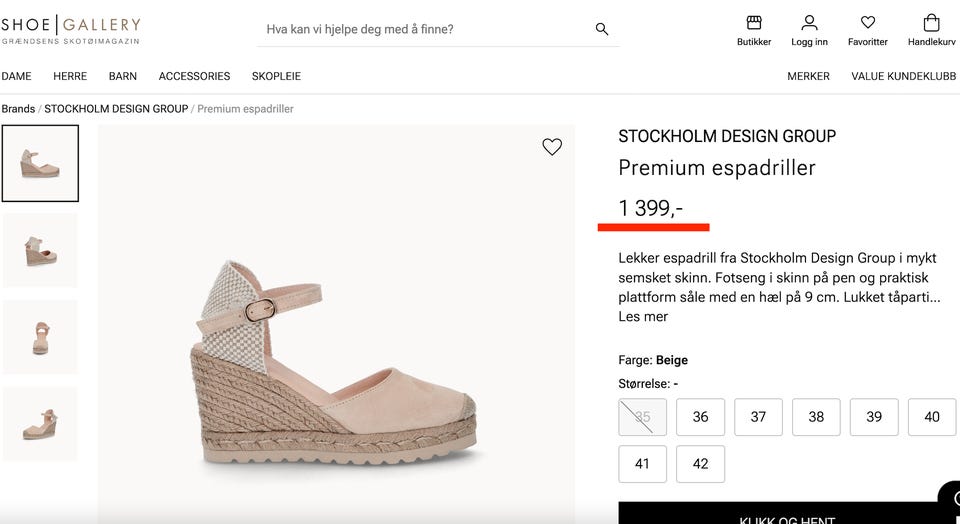This screenshot has height=524, width=960.
Task: Open Favoritter heart icon in header
Action: pyautogui.click(x=867, y=23)
